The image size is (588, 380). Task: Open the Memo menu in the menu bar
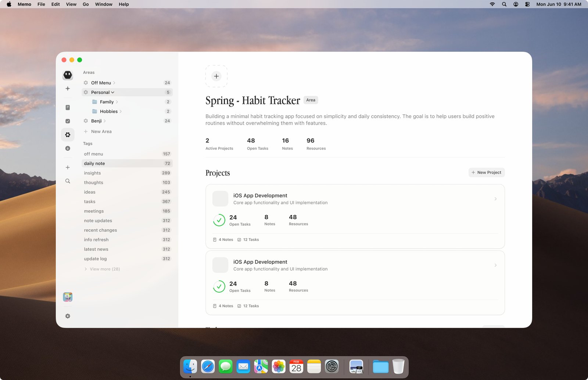coord(24,4)
